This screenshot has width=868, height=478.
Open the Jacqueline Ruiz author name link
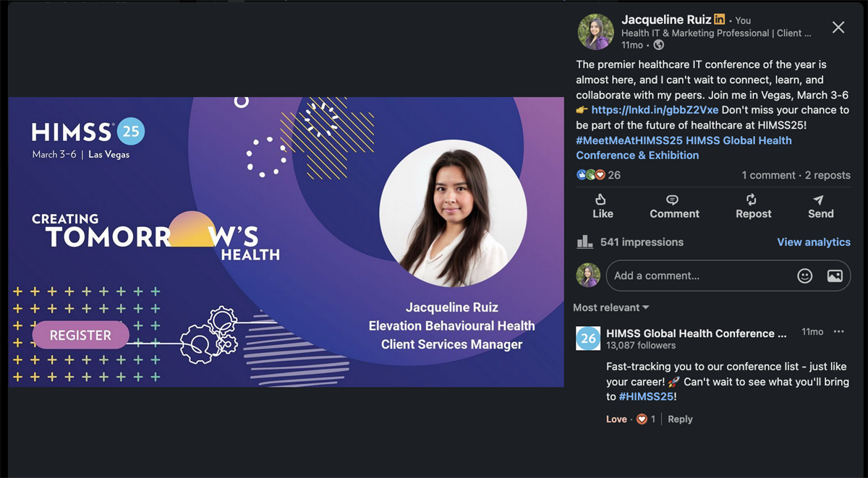pos(666,20)
